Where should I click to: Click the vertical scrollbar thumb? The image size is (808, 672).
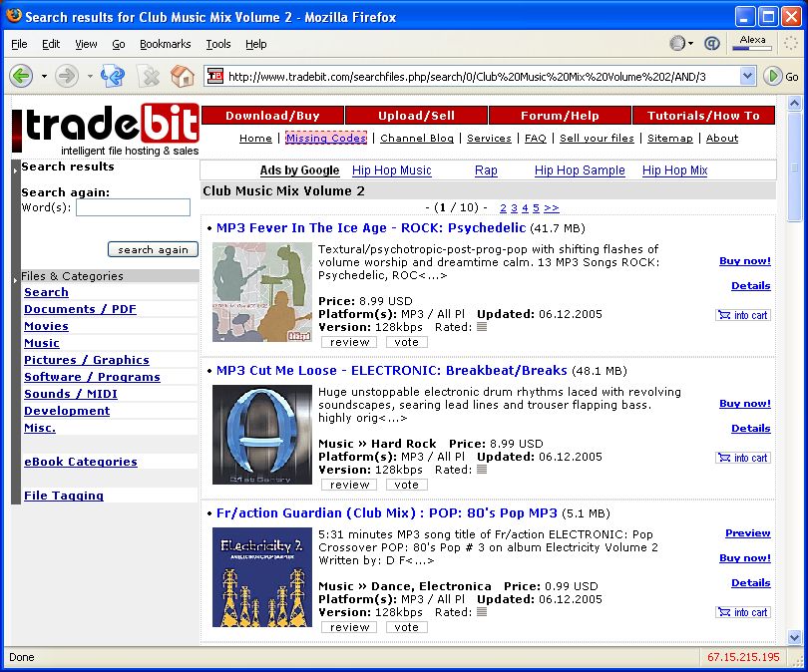795,167
